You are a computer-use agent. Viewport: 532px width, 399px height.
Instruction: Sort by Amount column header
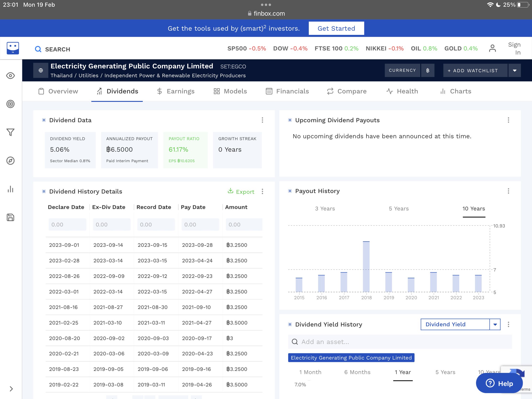pyautogui.click(x=236, y=207)
